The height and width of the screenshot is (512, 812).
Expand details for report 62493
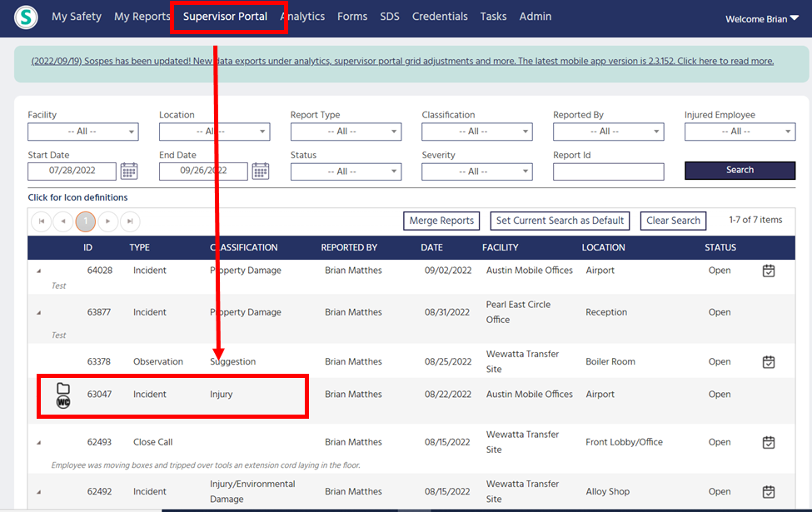(39, 443)
